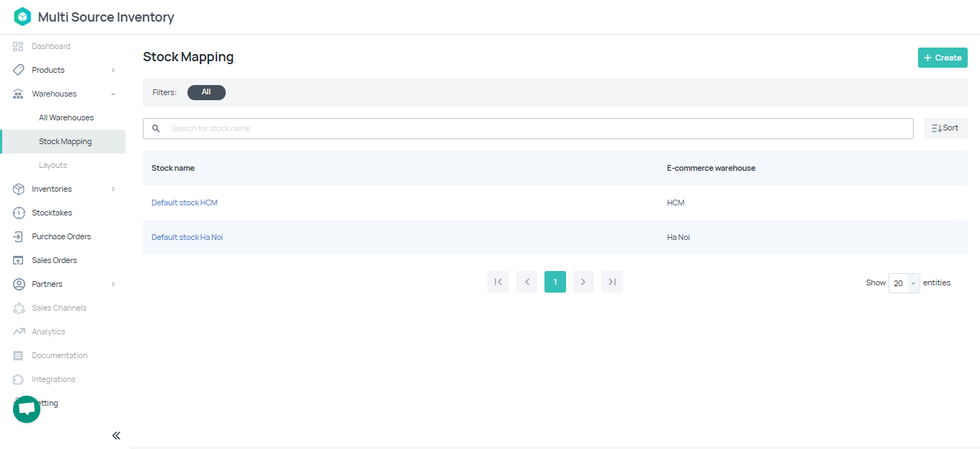Open the Show entities count dropdown
Viewport: 980px width, 449px height.
point(904,283)
